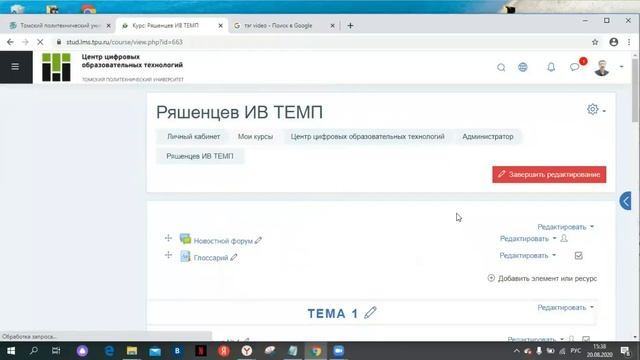The width and height of the screenshot is (640, 360).
Task: Click Добавить элемент или ресурс
Action: click(x=542, y=278)
